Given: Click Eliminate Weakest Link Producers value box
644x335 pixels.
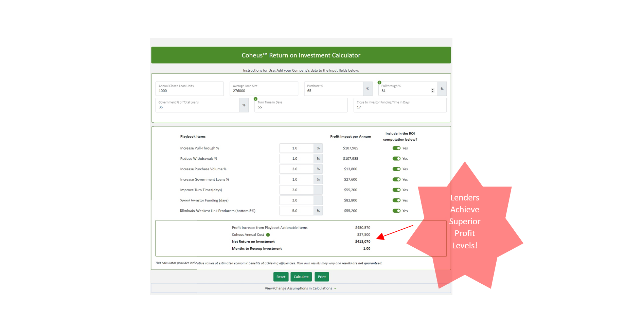Looking at the screenshot, I should click(x=297, y=211).
